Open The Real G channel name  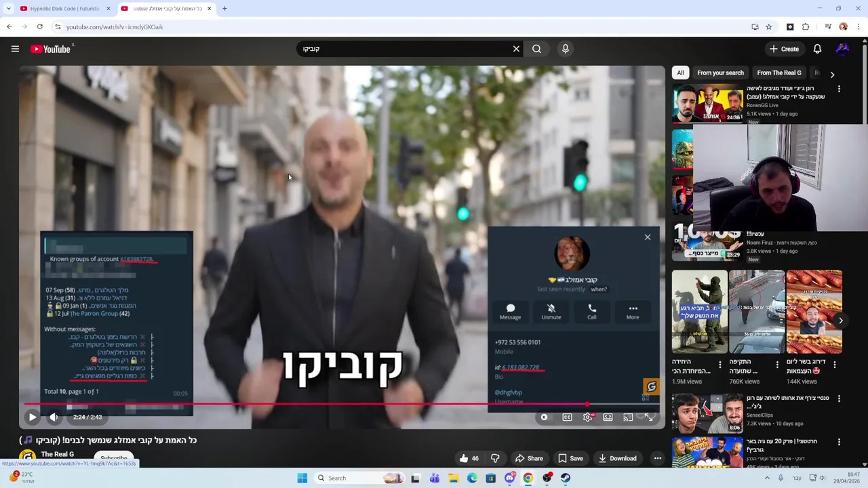(58, 454)
